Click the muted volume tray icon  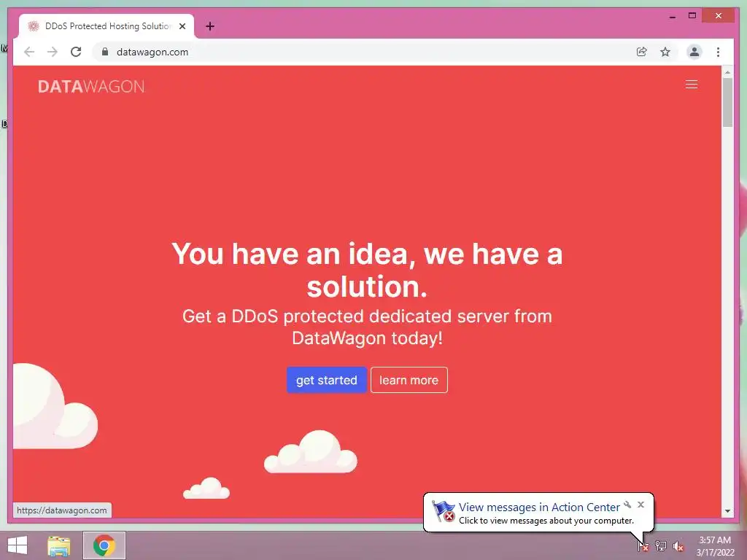678,546
